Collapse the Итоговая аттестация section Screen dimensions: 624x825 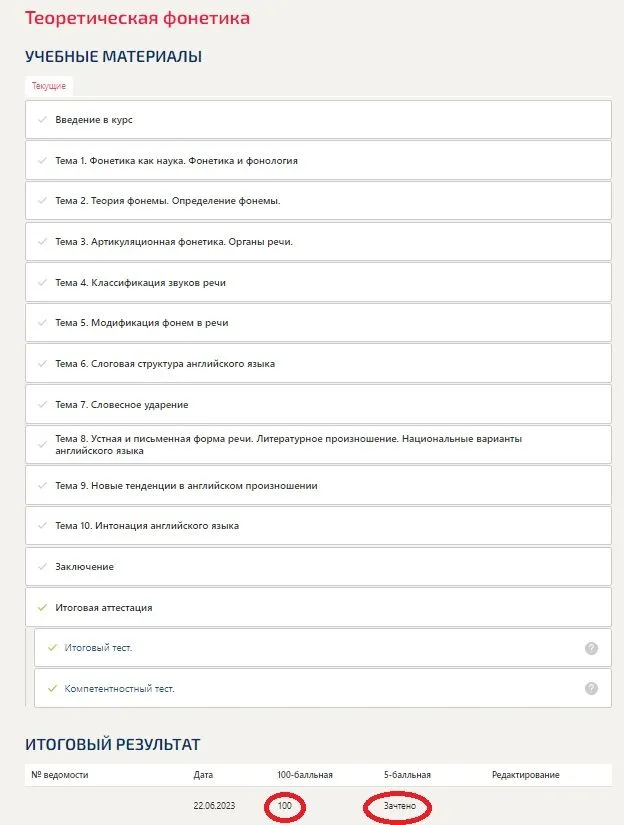(x=103, y=607)
